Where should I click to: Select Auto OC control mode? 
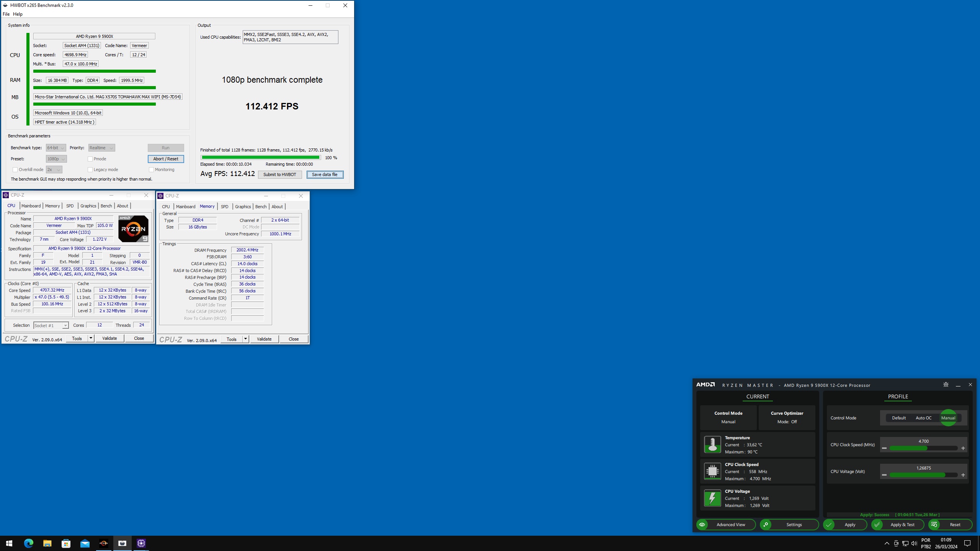pos(923,418)
